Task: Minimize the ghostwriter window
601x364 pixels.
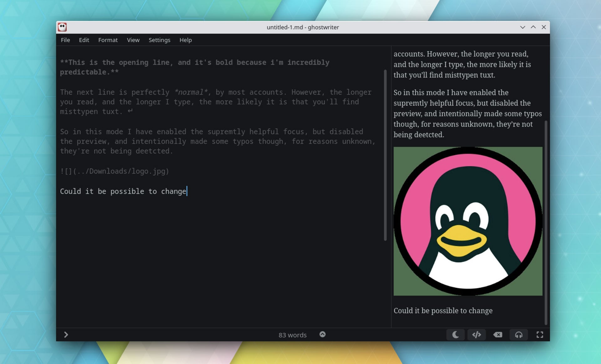Action: click(x=522, y=27)
